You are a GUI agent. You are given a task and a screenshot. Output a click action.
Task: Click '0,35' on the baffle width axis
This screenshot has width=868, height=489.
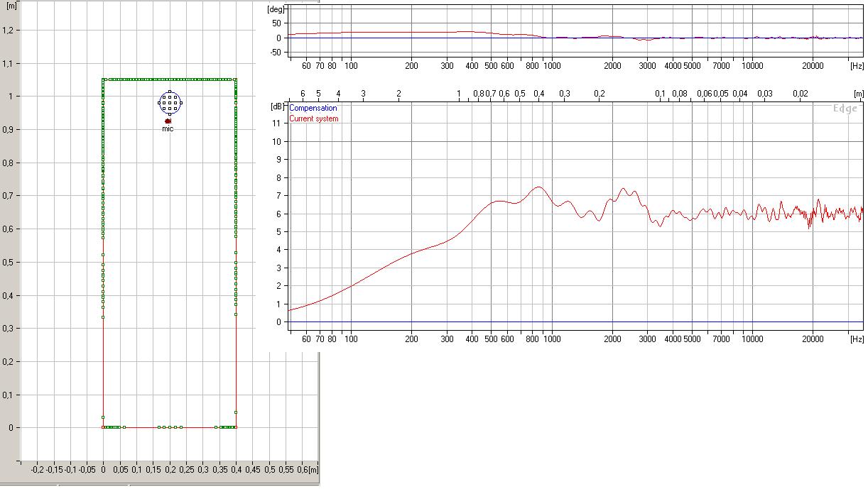click(220, 470)
